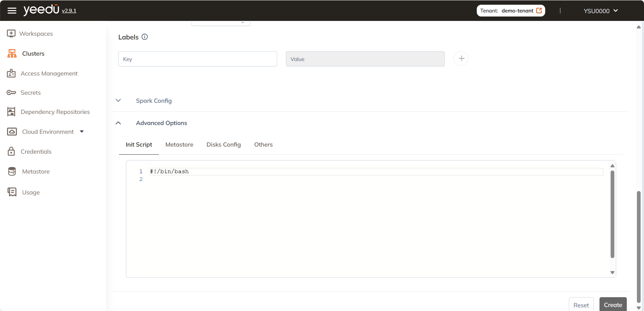The height and width of the screenshot is (311, 644).
Task: Switch to the Disks Config tab
Action: 224,144
